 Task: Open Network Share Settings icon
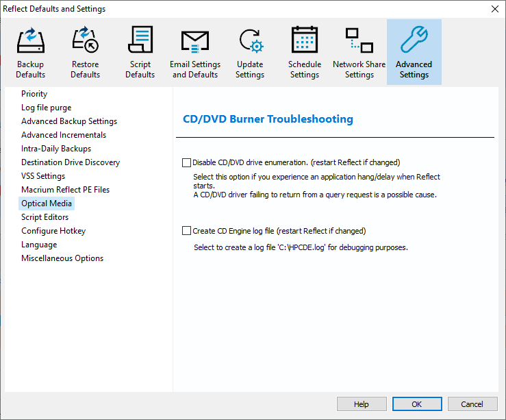(359, 41)
